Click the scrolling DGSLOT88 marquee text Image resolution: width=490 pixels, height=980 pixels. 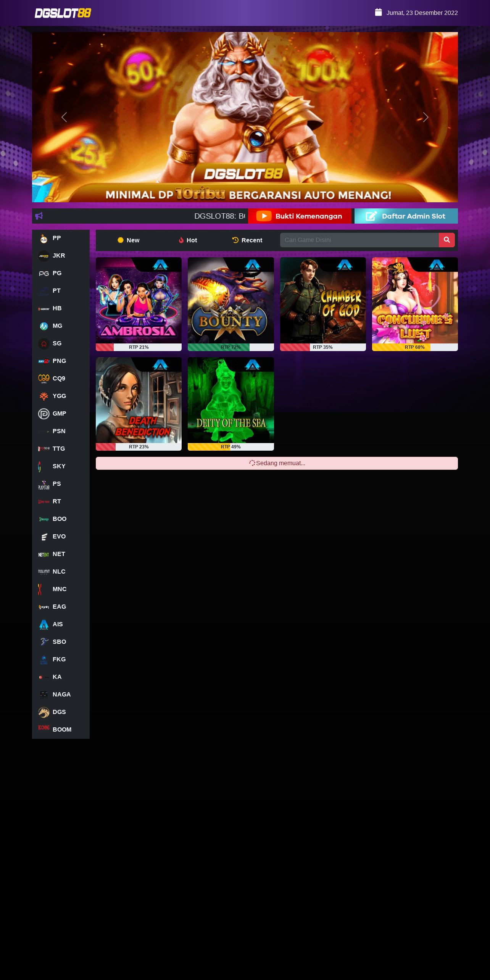coord(219,216)
